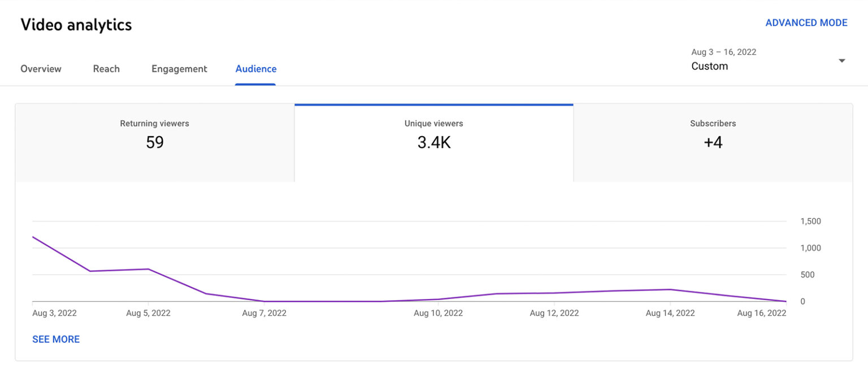Click the Aug 10, 2022 axis label
This screenshot has width=868, height=369.
438,312
